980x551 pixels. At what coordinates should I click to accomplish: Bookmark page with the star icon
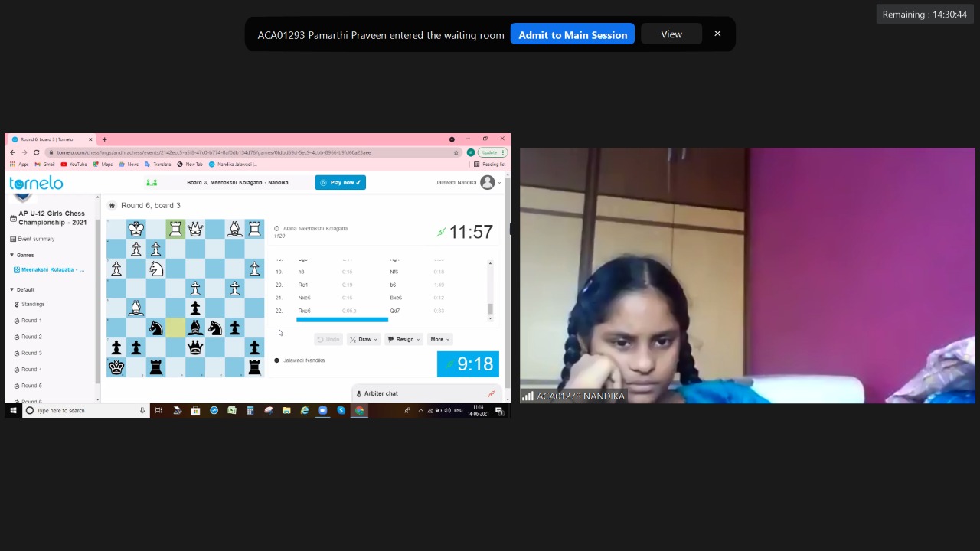(x=456, y=152)
